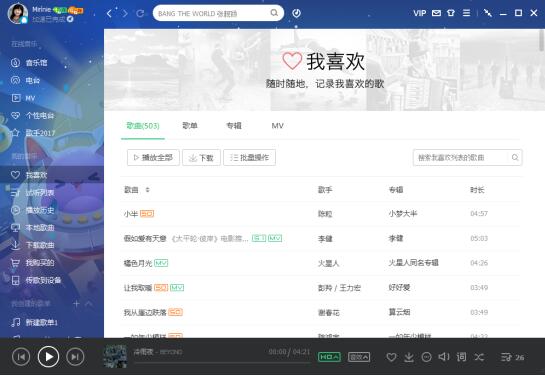
Task: Open the now playing album thumbnail
Action: click(115, 356)
